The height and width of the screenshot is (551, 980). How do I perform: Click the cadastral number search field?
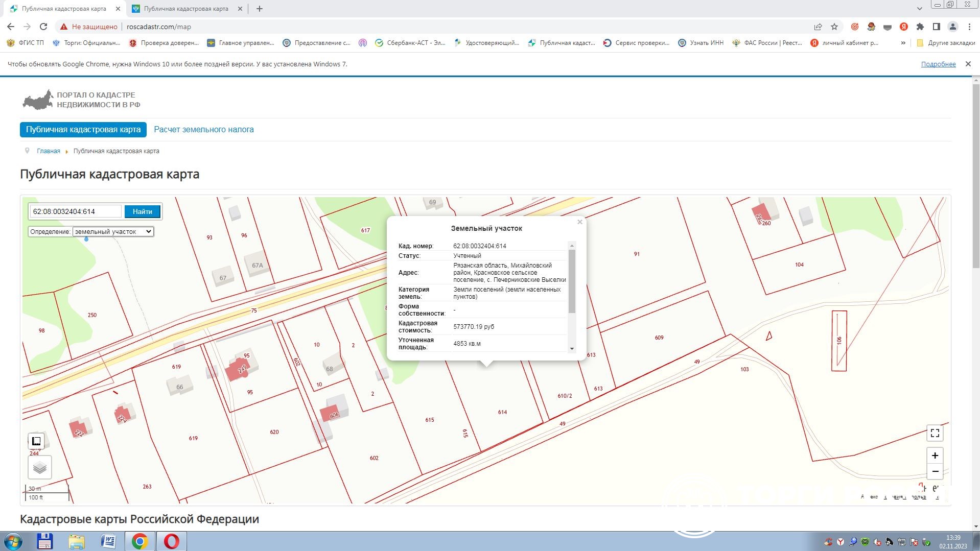(x=76, y=211)
